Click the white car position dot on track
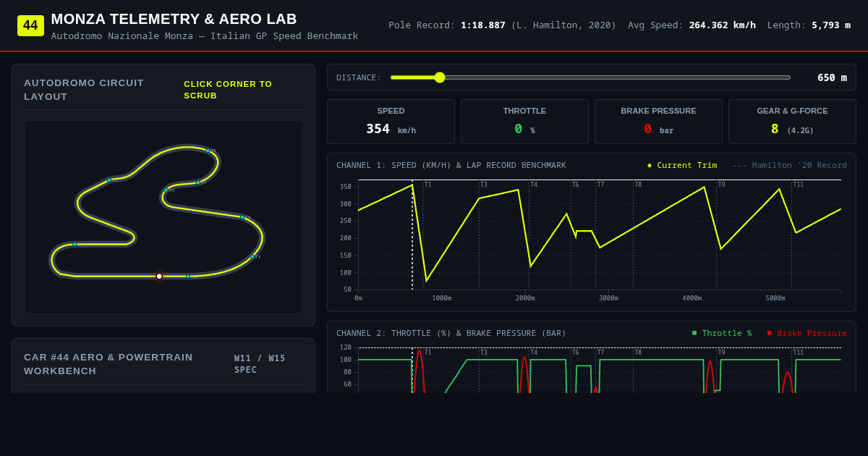Screen dimensions: 868x456 tap(159, 276)
